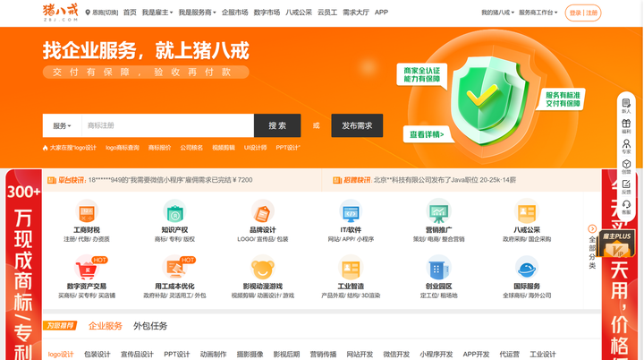The image size is (644, 360).
Task: Open the 国际服务 globe icon
Action: [527, 269]
